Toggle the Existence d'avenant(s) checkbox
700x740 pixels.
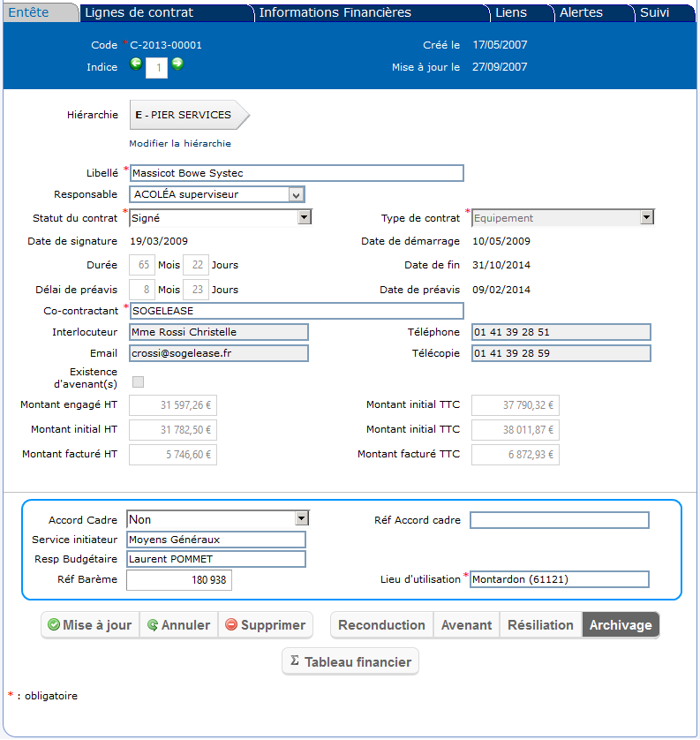tap(138, 381)
